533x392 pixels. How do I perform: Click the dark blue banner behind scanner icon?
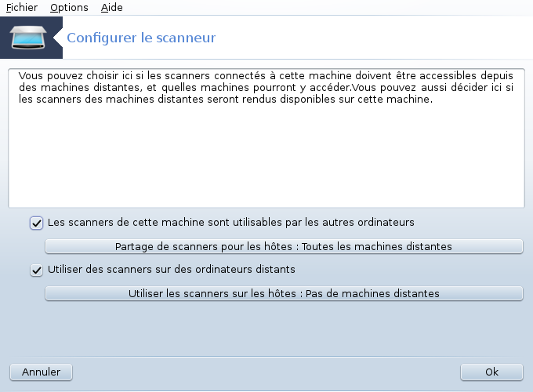point(31,38)
